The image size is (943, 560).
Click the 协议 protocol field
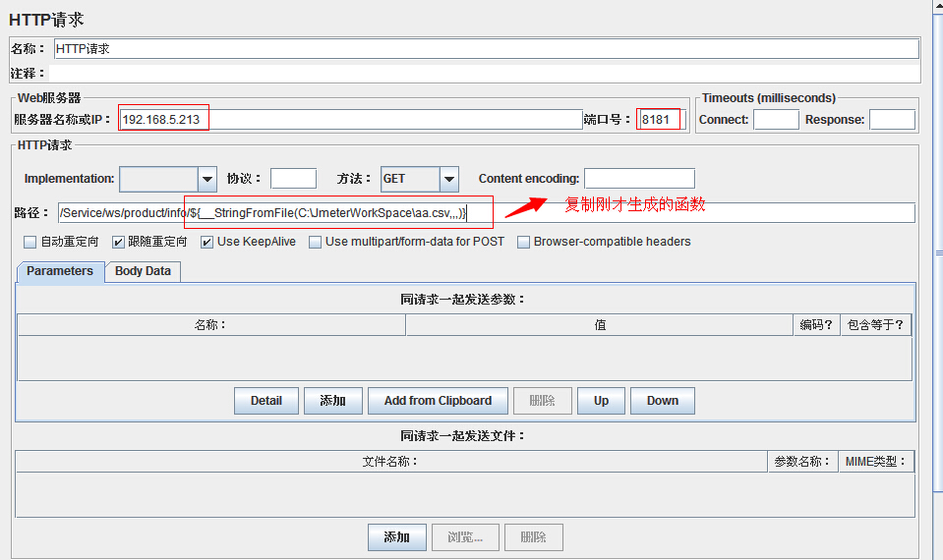293,179
